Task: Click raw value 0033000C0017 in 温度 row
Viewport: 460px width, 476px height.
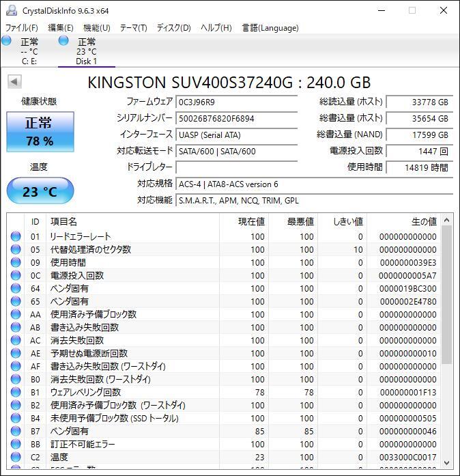Action: [x=408, y=457]
